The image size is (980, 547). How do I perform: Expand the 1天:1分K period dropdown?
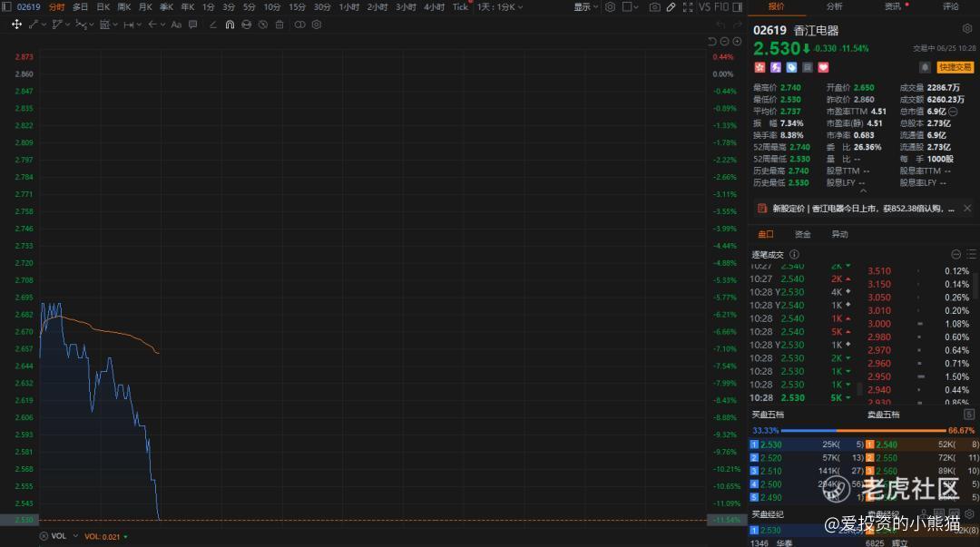(500, 7)
